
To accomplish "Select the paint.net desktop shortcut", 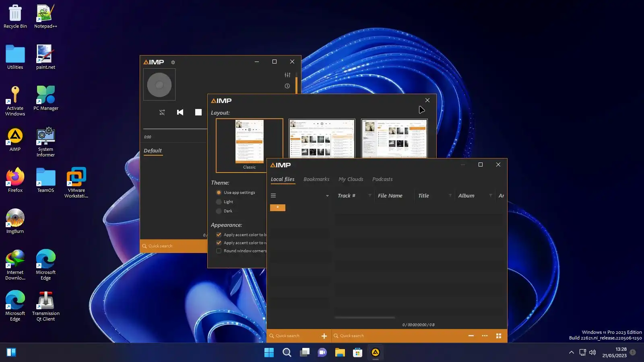I will [45, 58].
